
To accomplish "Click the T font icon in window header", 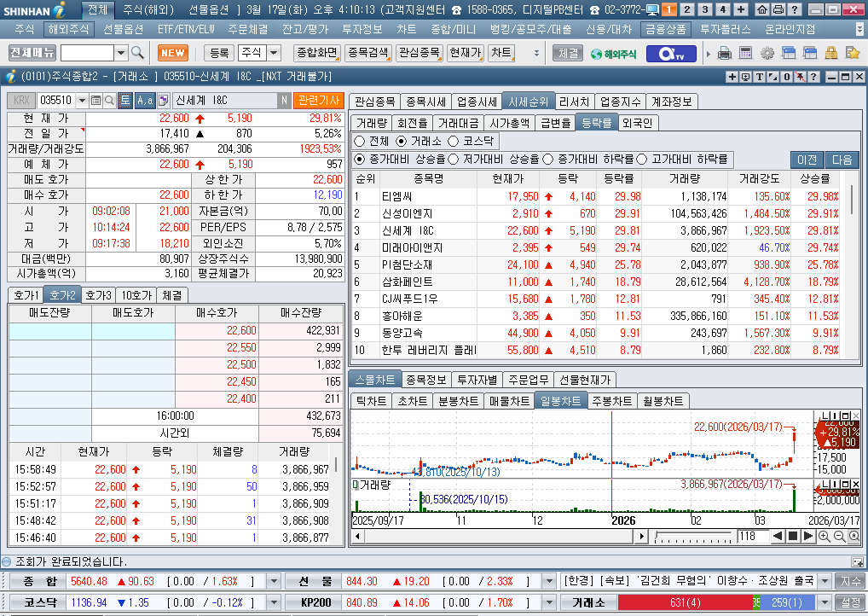I will tap(760, 77).
